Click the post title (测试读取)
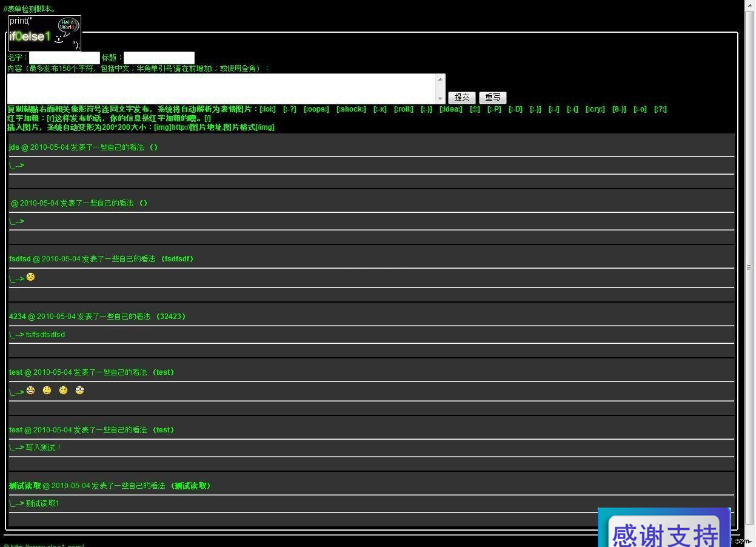 191,486
